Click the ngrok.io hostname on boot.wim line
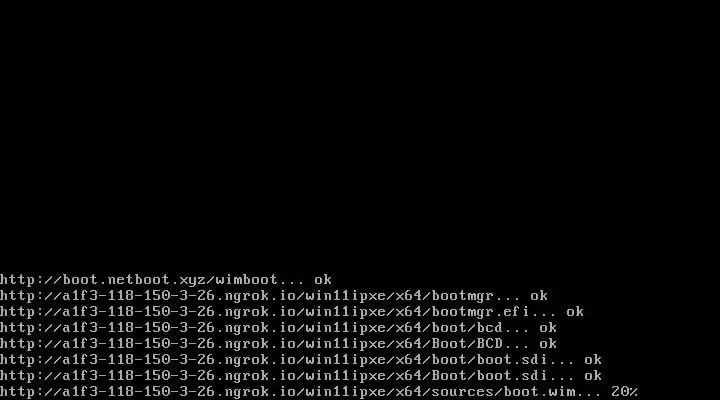720x400 pixels. click(260, 392)
